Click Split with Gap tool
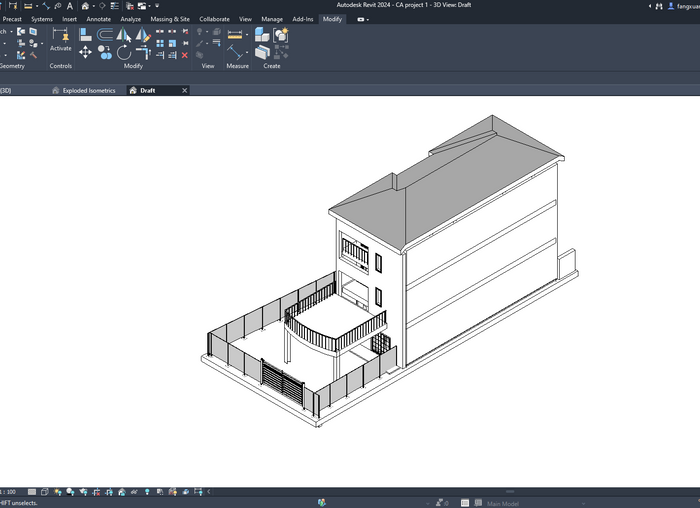The image size is (700, 508). tap(172, 32)
